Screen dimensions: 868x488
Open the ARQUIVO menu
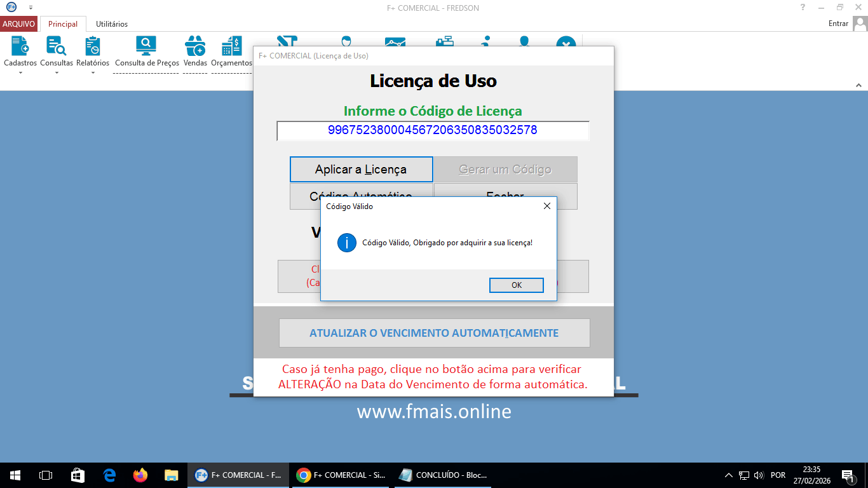point(18,23)
